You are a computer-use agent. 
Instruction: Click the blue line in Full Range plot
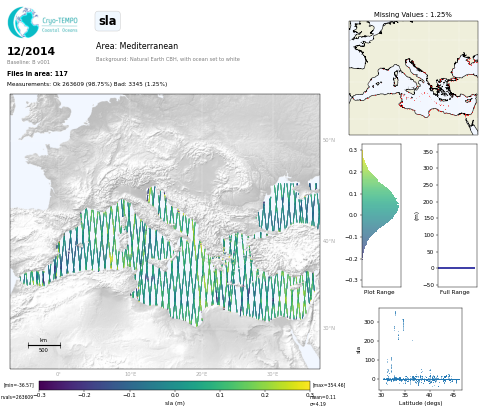[456, 268]
